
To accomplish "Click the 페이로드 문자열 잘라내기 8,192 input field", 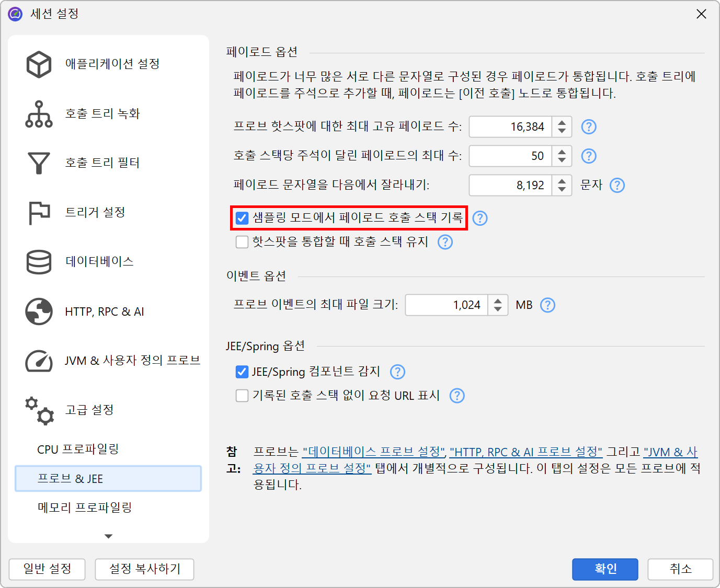I will click(510, 186).
